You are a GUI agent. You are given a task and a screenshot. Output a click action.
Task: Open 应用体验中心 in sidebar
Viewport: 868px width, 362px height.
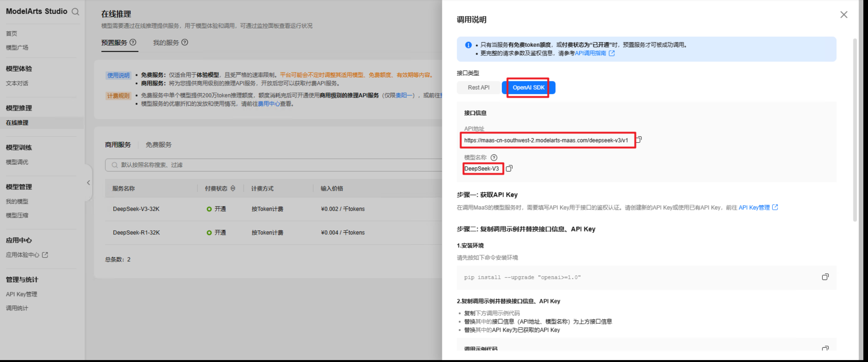click(x=22, y=255)
